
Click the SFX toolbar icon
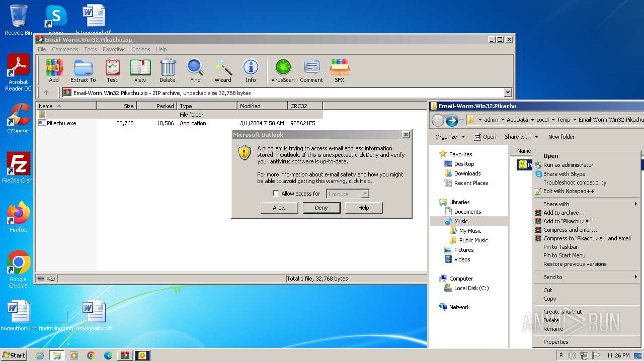tap(340, 71)
